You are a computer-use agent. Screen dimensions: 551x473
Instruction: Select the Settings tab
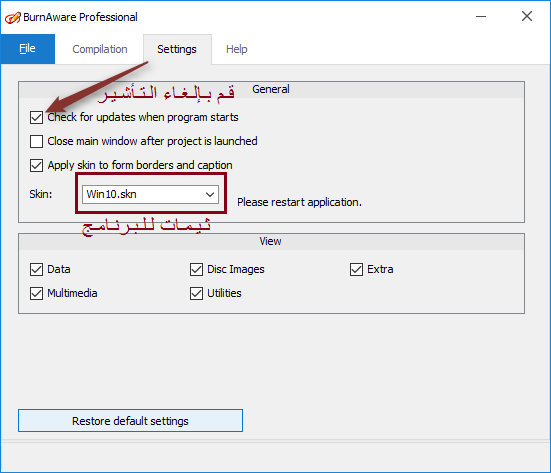(x=177, y=49)
